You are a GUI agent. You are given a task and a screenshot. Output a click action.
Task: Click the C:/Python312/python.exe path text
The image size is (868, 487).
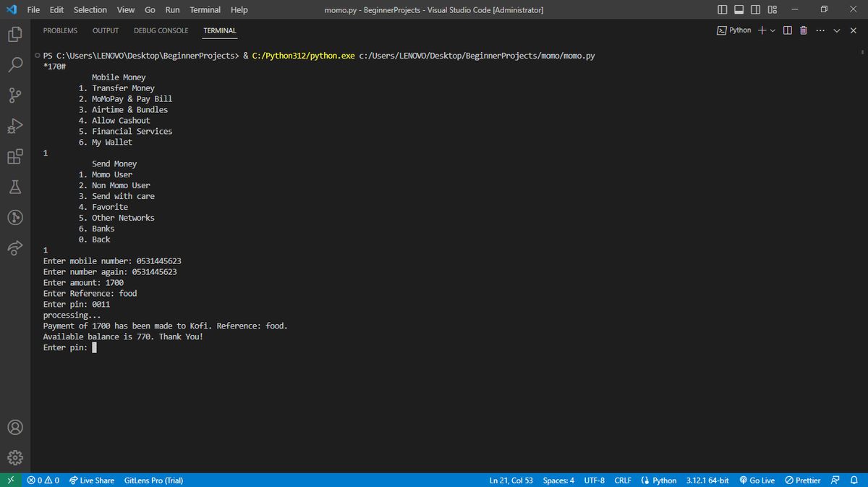[304, 56]
